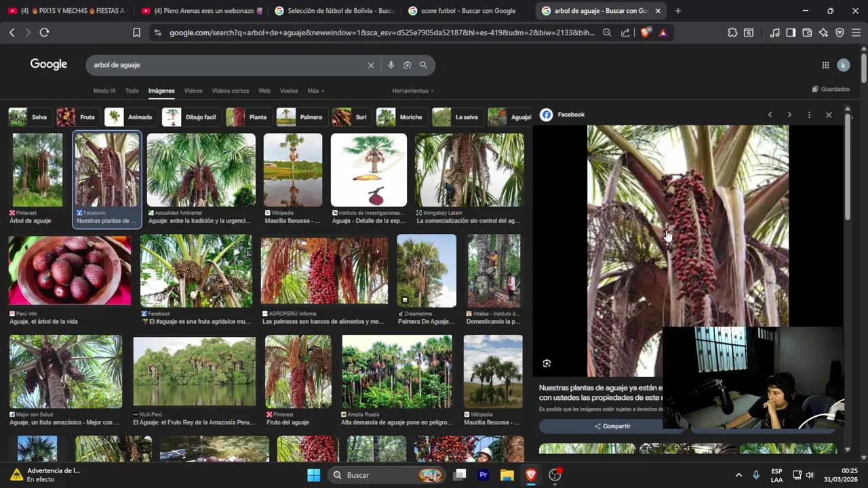Filter images by Suri chip
Viewport: 868px width, 488px height.
pos(351,117)
